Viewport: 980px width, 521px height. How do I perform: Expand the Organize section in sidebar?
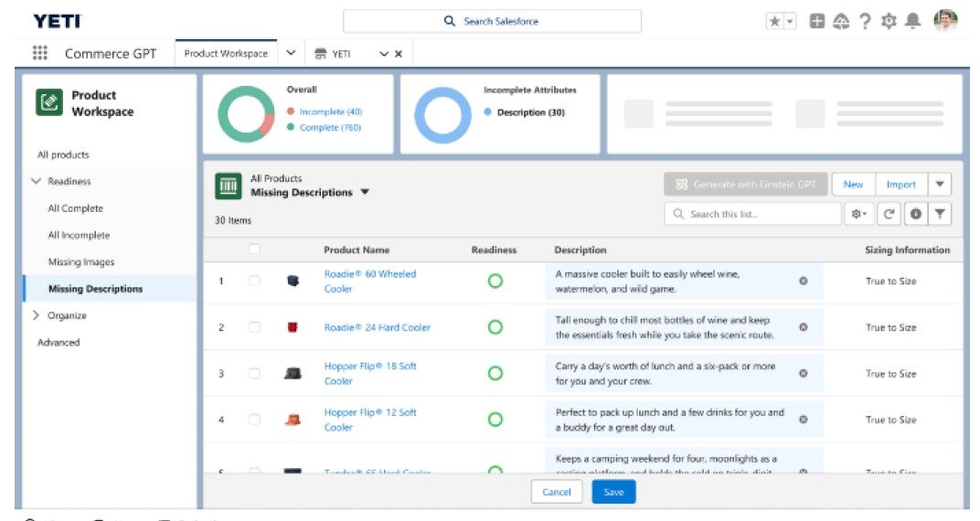click(x=36, y=315)
